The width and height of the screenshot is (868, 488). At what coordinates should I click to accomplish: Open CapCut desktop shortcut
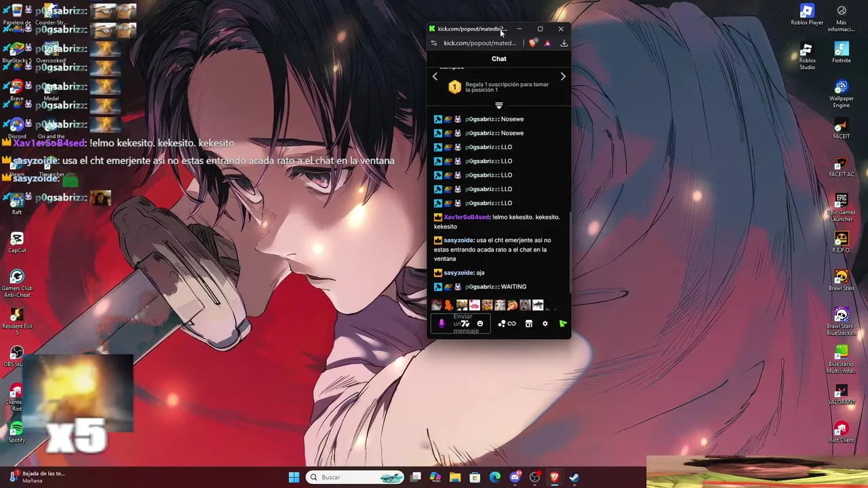click(x=17, y=243)
